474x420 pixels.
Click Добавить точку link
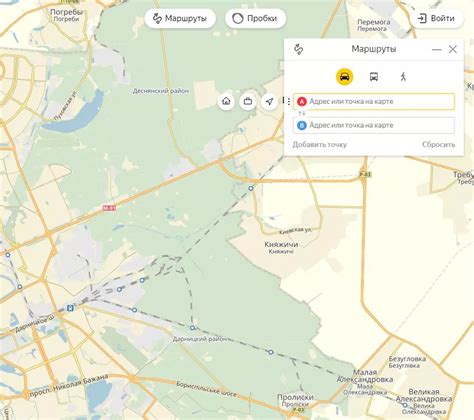click(320, 145)
